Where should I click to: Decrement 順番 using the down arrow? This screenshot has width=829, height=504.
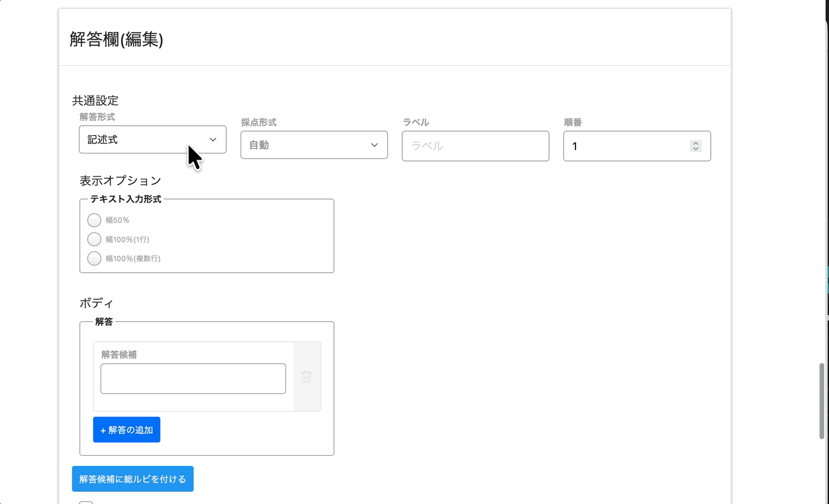pos(695,149)
